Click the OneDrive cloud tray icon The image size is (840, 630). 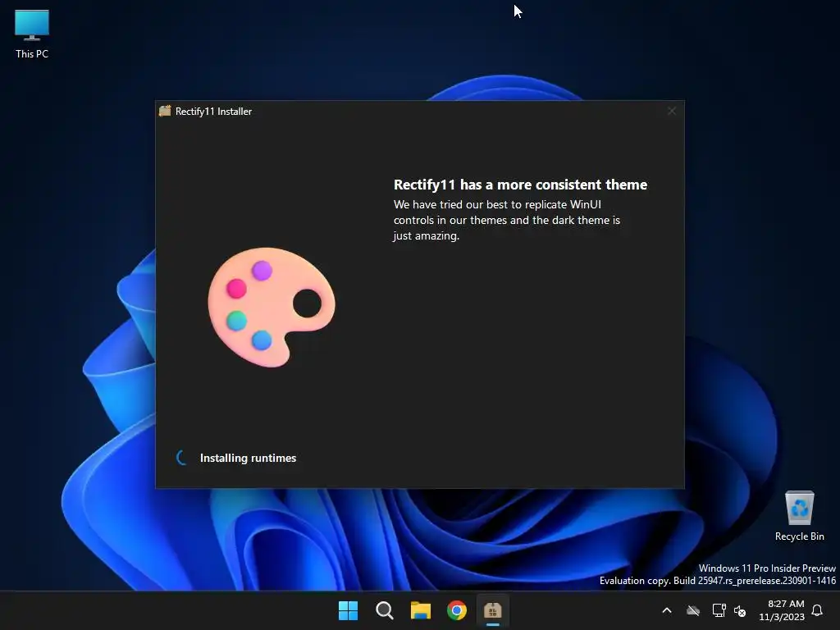[x=693, y=610]
